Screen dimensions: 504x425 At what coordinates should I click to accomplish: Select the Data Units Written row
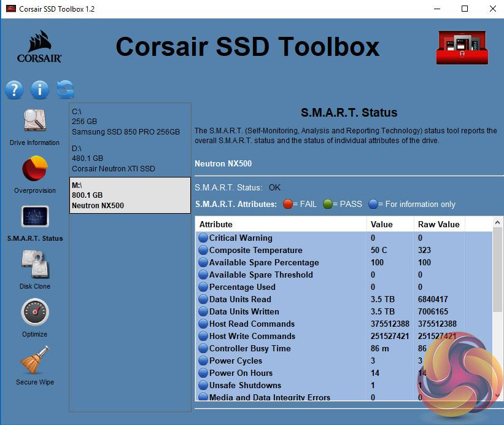244,311
